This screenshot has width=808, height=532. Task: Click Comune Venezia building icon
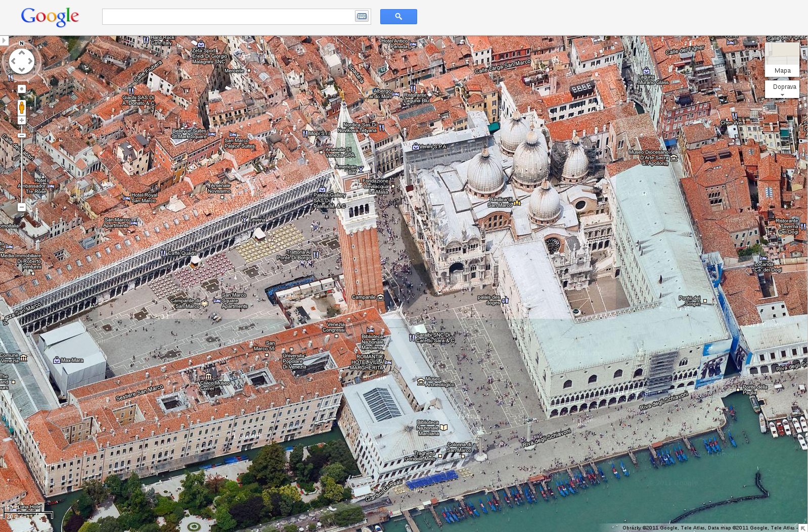(23, 358)
